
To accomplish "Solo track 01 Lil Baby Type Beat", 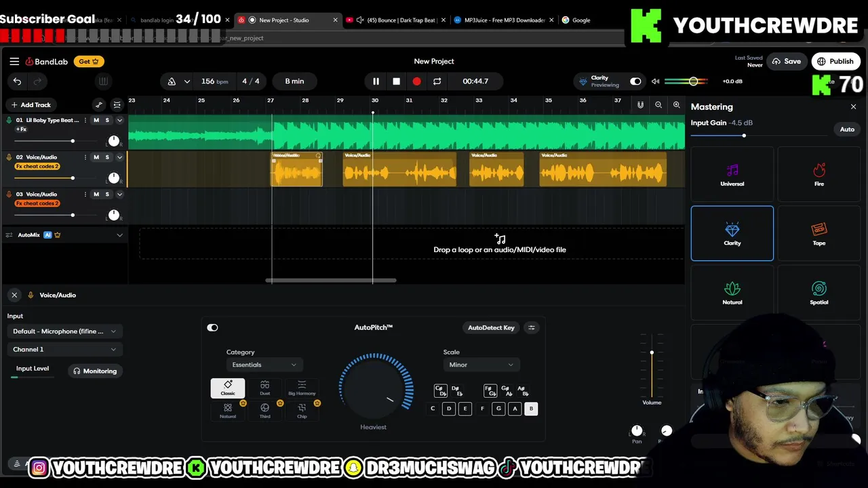I will (x=107, y=121).
